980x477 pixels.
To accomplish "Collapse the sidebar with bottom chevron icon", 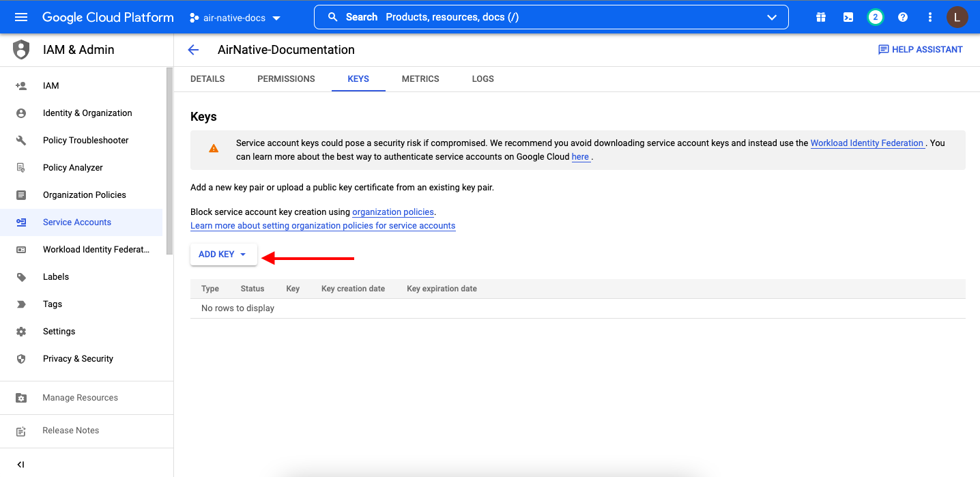I will click(x=20, y=465).
